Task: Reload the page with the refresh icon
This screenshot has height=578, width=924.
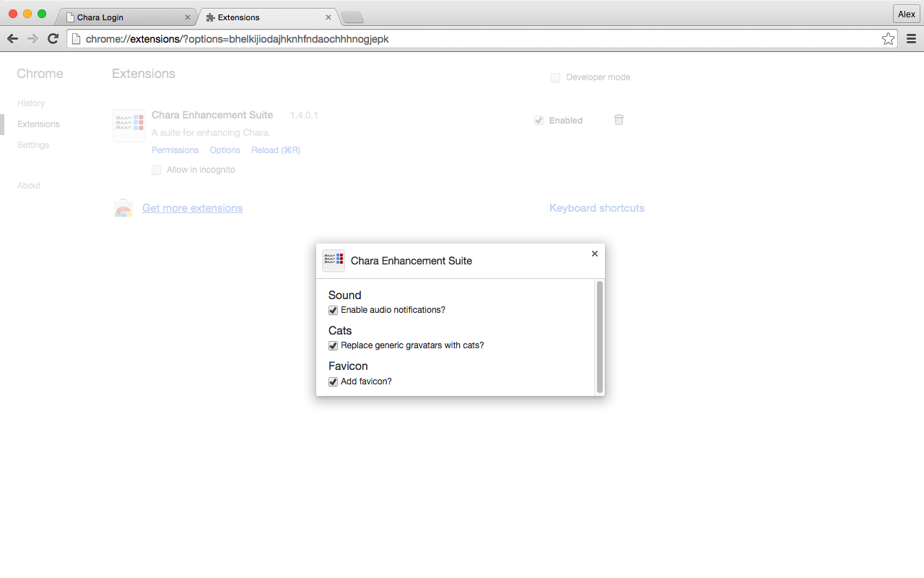Action: 53,39
